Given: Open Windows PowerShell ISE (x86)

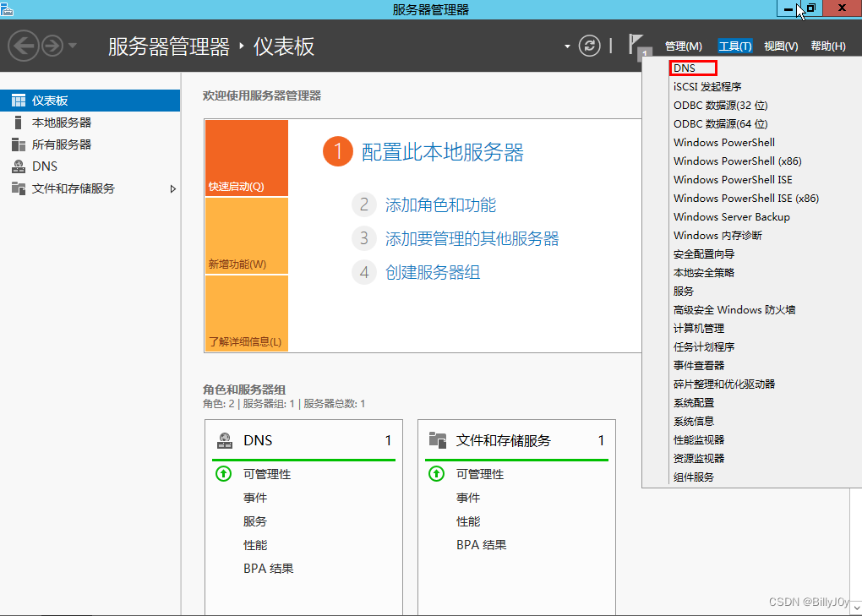Looking at the screenshot, I should pos(746,199).
